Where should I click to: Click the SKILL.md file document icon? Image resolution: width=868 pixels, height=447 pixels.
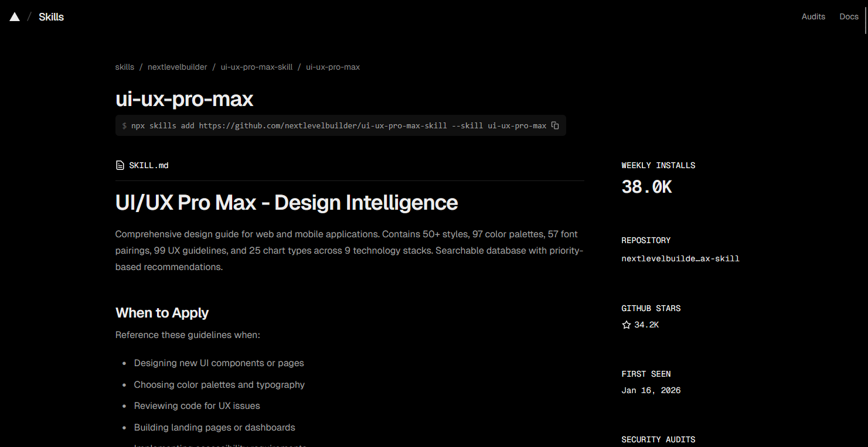click(120, 165)
